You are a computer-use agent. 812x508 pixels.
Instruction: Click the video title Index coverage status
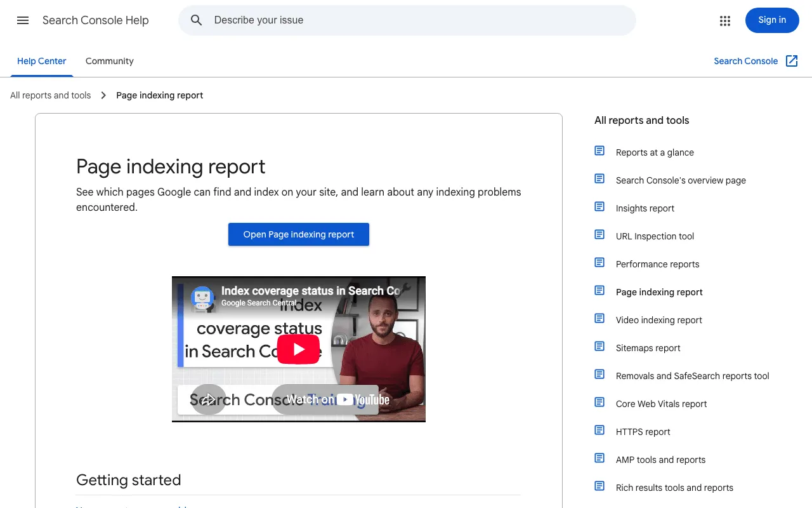311,291
